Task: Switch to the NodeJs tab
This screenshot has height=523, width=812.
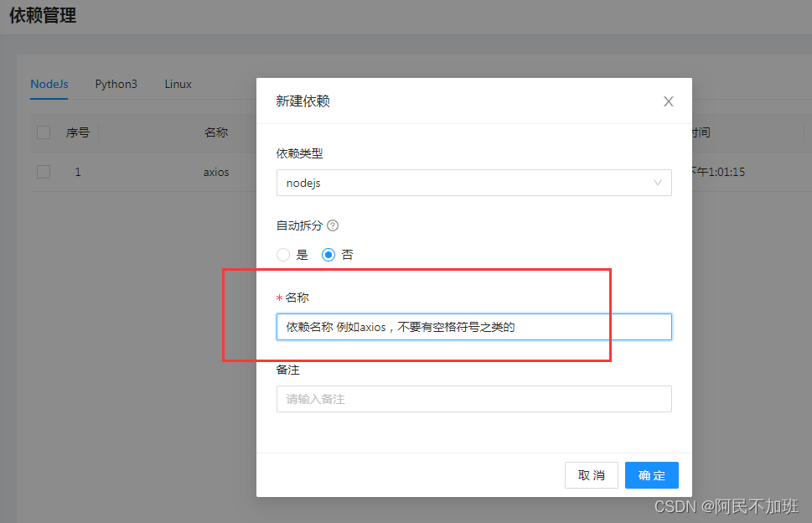Action: click(49, 84)
